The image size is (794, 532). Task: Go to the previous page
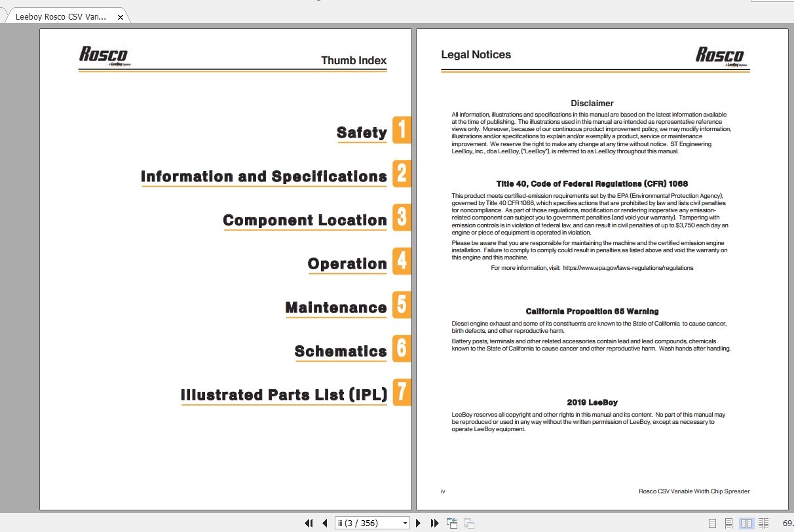point(325,523)
